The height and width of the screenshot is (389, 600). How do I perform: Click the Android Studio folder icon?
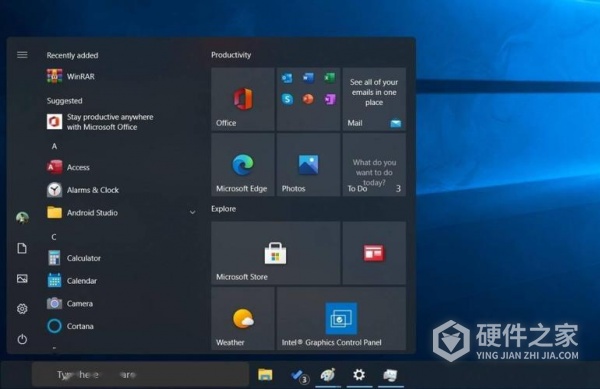54,212
